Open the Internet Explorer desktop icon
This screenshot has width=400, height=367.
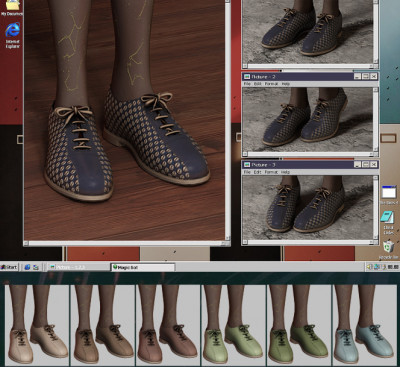[12, 35]
